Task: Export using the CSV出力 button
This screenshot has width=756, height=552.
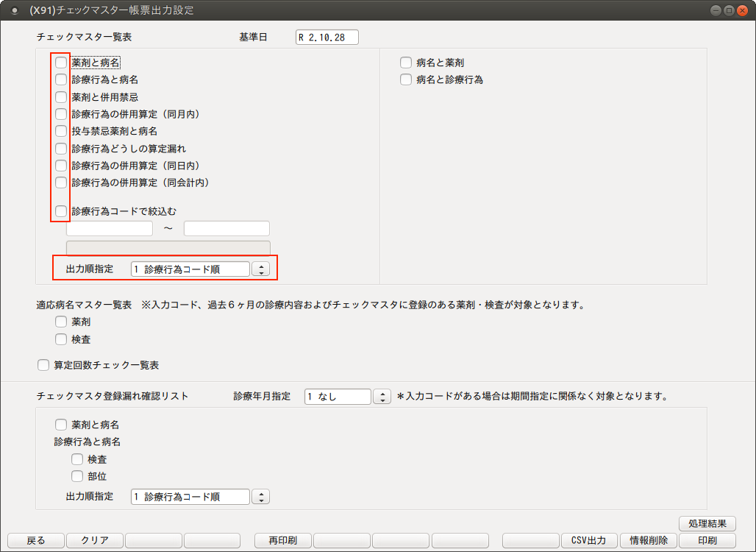Action: pyautogui.click(x=589, y=540)
